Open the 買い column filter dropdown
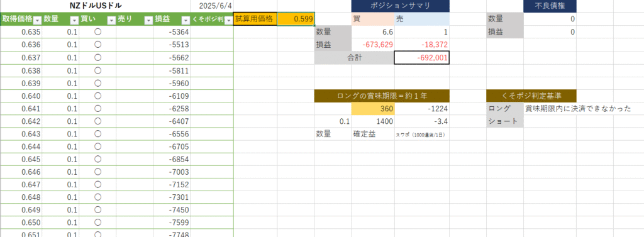The height and width of the screenshot is (237, 644). tap(111, 19)
